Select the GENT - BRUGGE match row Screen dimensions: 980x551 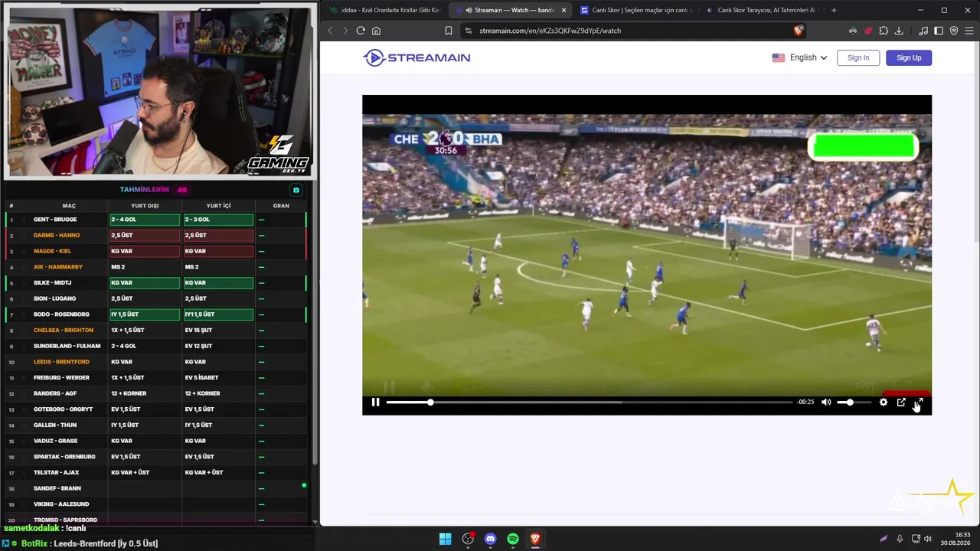tap(155, 220)
